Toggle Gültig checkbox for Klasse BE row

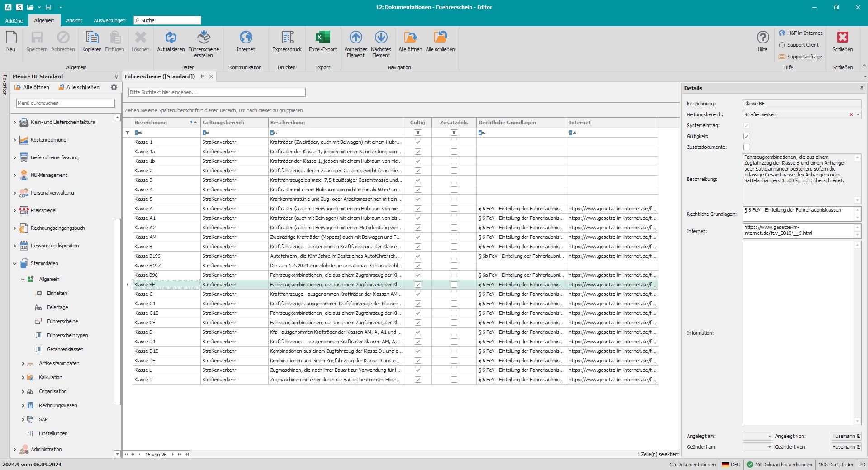(x=417, y=285)
